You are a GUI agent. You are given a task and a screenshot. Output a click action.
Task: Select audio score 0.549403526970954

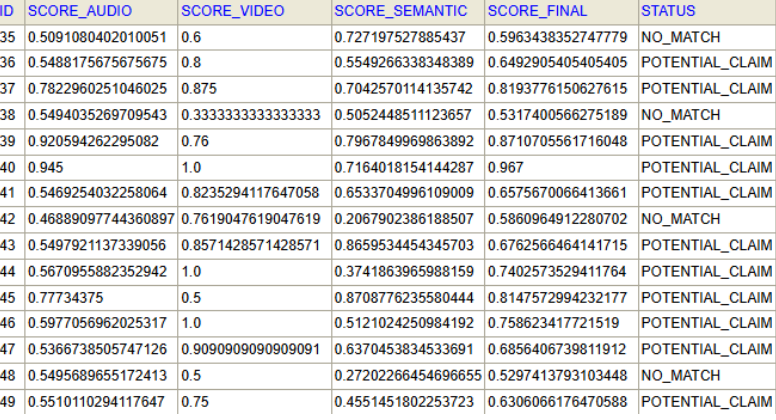(x=97, y=115)
